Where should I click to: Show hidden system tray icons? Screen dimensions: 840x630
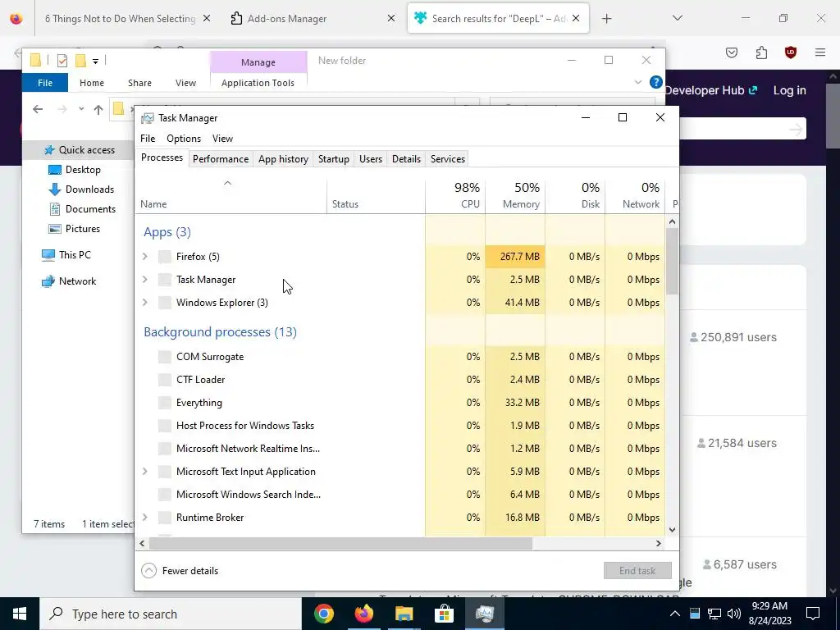coord(675,614)
